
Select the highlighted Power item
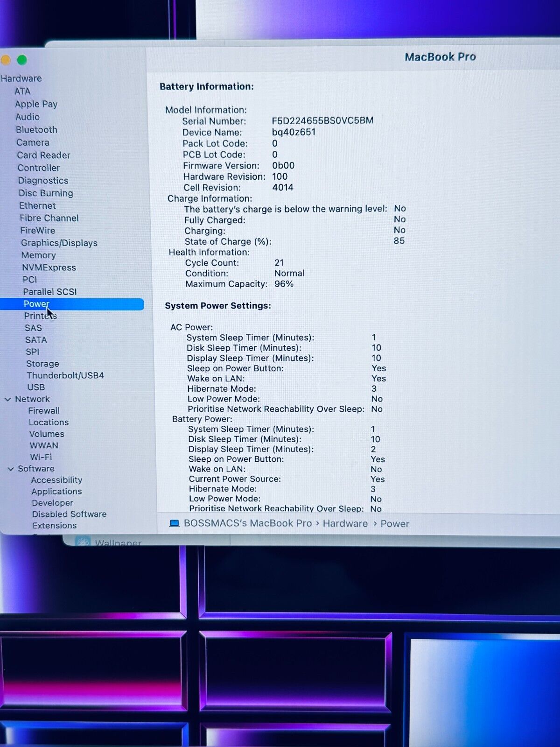point(36,304)
